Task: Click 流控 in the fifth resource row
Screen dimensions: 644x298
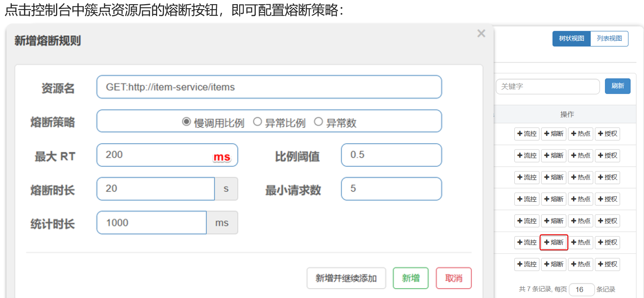Action: [x=527, y=221]
